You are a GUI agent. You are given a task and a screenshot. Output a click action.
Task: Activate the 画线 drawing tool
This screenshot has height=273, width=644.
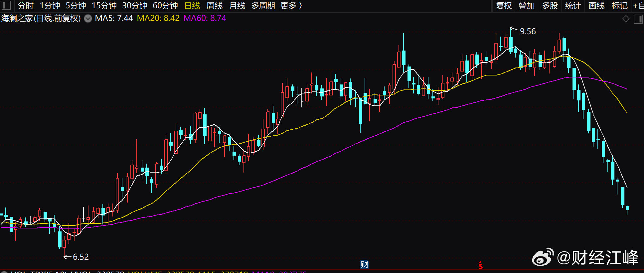coord(596,6)
